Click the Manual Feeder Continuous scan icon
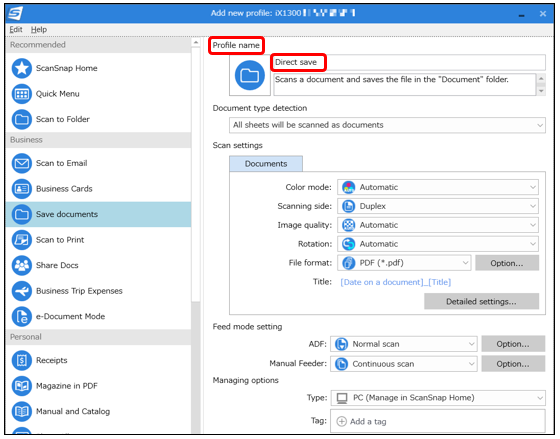Screen dimensions: 560x439 tap(341, 364)
